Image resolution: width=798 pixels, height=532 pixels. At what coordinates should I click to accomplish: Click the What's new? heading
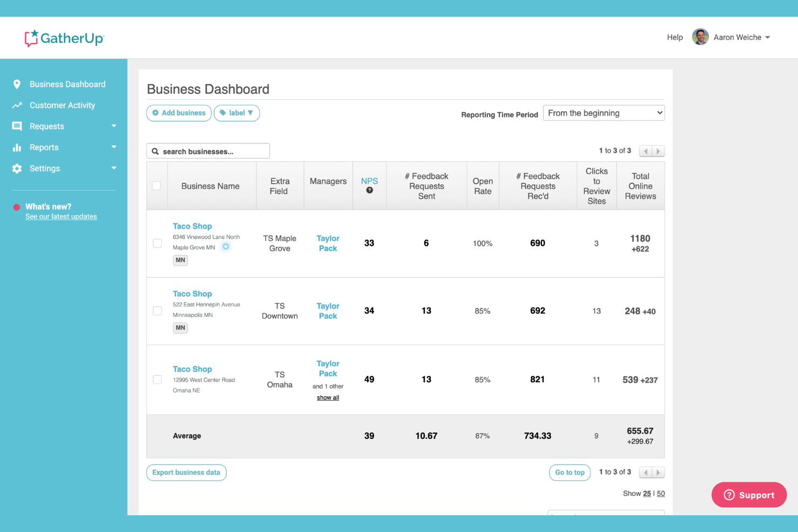click(48, 207)
